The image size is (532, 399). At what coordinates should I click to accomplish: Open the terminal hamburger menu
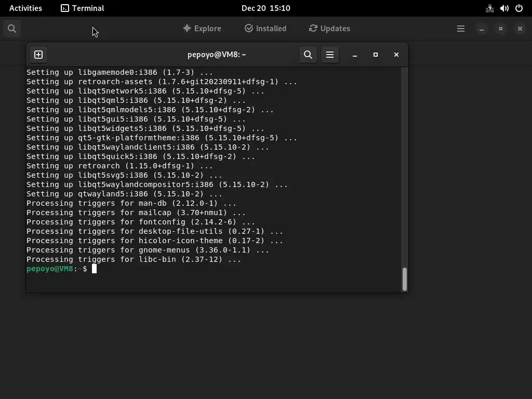(x=330, y=55)
